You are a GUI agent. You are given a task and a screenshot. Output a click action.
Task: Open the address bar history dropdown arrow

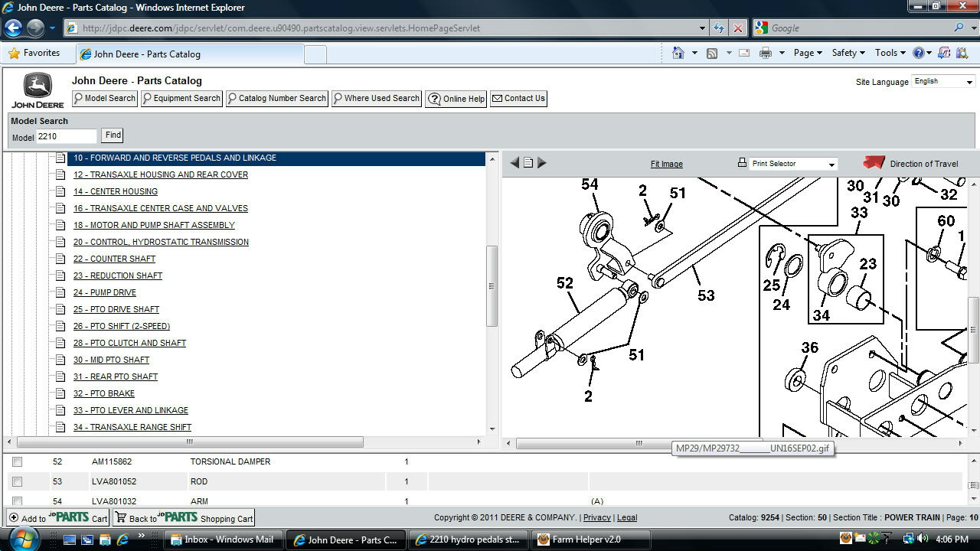(702, 28)
